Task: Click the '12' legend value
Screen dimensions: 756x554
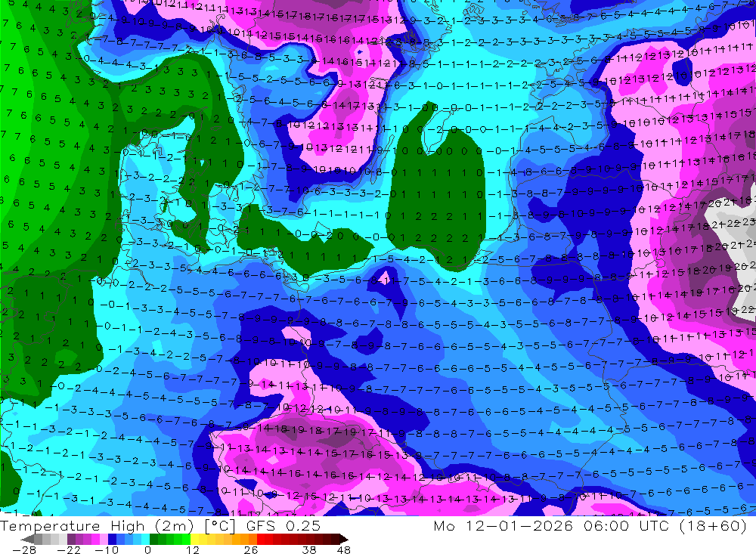Action: [x=192, y=550]
